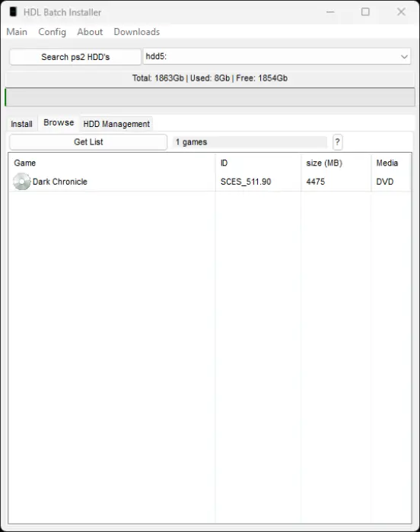This screenshot has height=532, width=420.
Task: Click the 4475 size cell
Action: coord(315,182)
